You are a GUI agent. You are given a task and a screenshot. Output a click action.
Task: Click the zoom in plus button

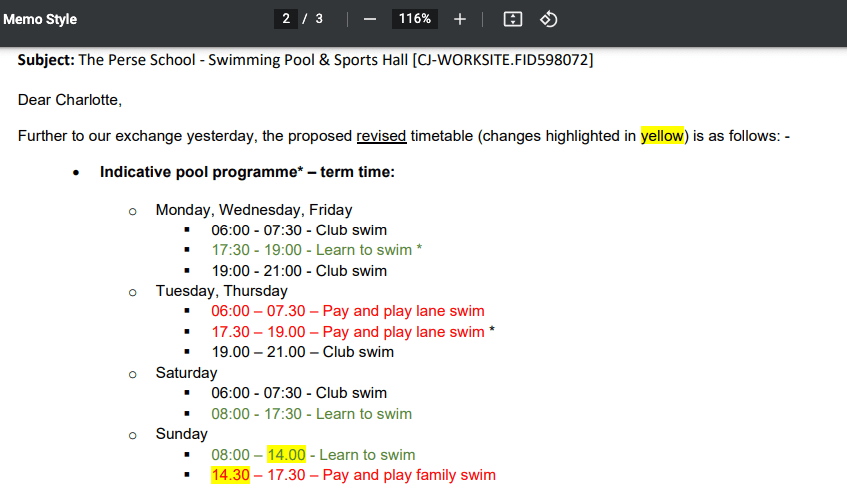460,19
